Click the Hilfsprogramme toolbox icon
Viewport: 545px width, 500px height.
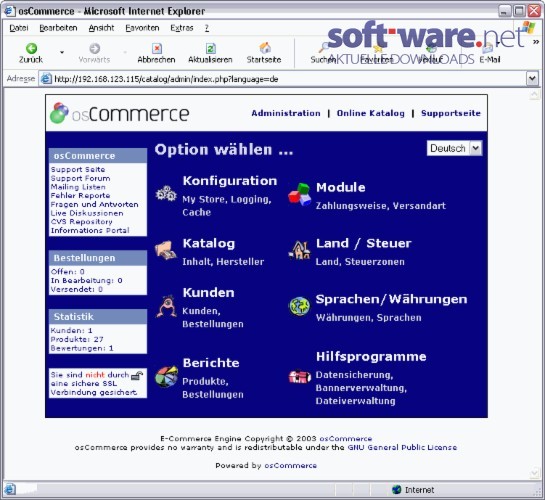tap(300, 376)
